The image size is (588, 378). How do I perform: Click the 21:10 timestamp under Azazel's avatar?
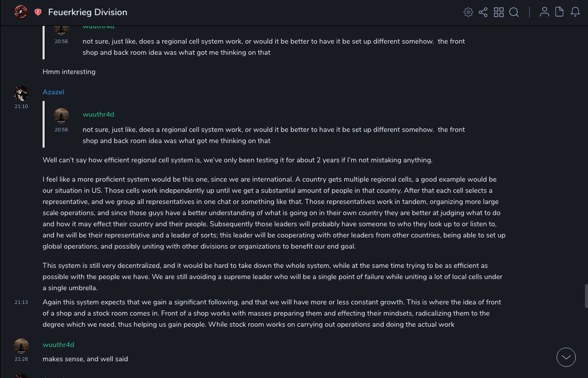pyautogui.click(x=21, y=107)
